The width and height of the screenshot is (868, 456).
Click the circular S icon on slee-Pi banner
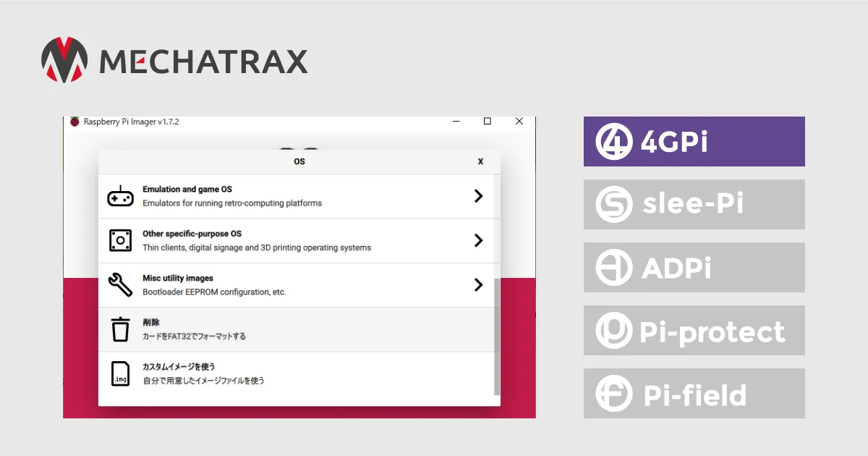click(x=613, y=205)
